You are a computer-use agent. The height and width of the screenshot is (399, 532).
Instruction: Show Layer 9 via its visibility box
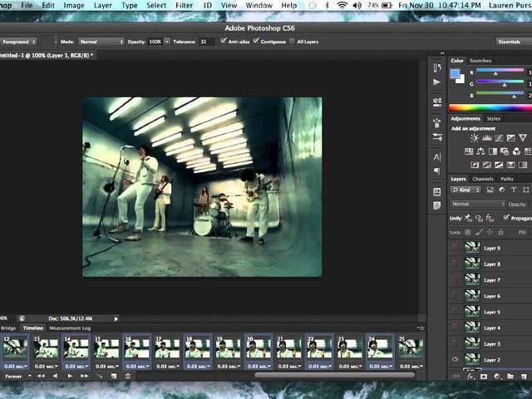pos(455,248)
